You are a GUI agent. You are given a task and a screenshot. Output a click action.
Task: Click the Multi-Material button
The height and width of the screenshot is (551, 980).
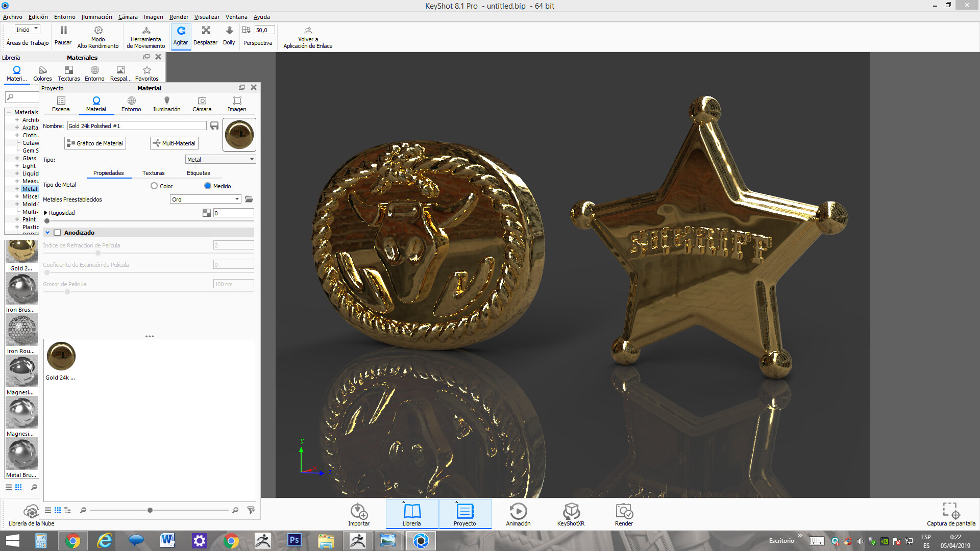click(174, 143)
